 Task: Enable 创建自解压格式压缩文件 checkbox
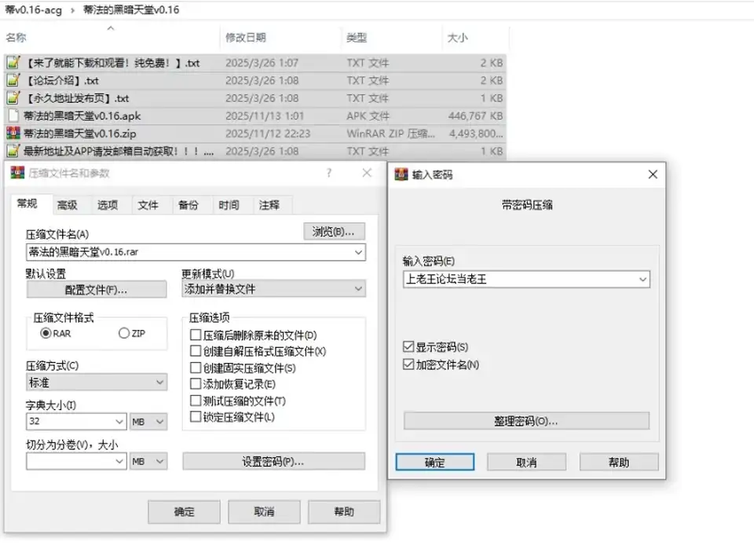pyautogui.click(x=196, y=351)
